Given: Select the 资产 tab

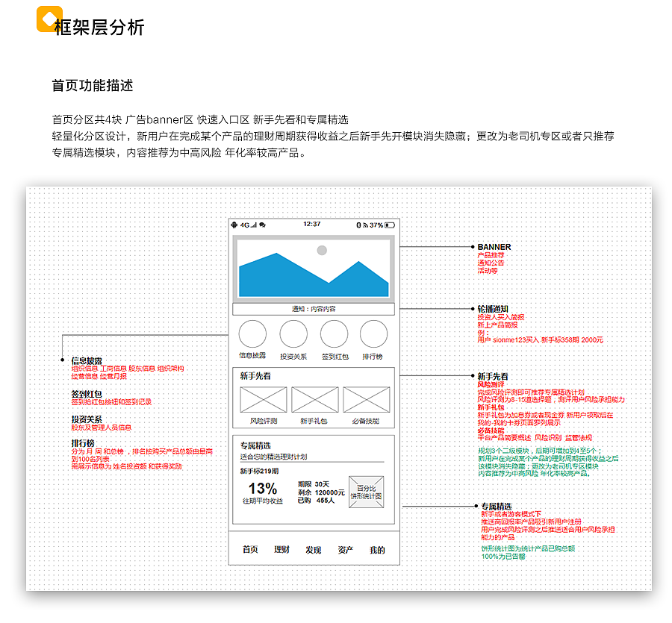Looking at the screenshot, I should point(345,550).
